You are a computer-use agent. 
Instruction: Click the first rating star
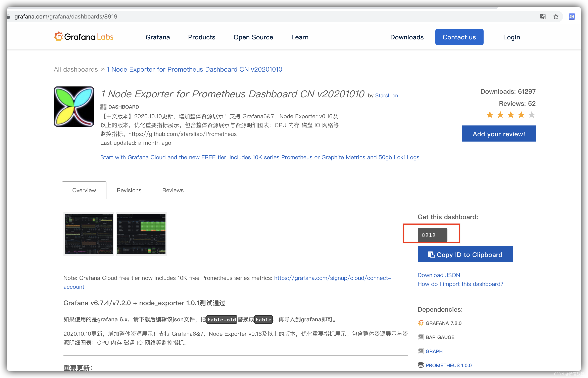click(490, 115)
